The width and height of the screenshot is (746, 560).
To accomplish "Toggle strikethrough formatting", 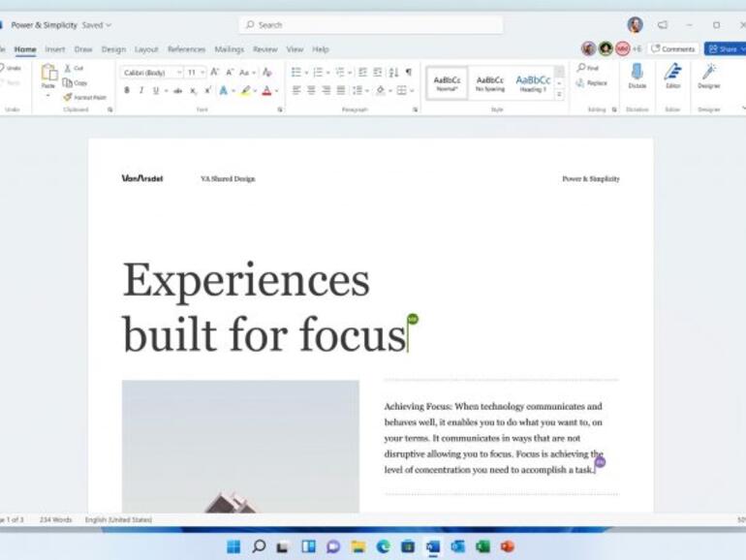I will [177, 90].
